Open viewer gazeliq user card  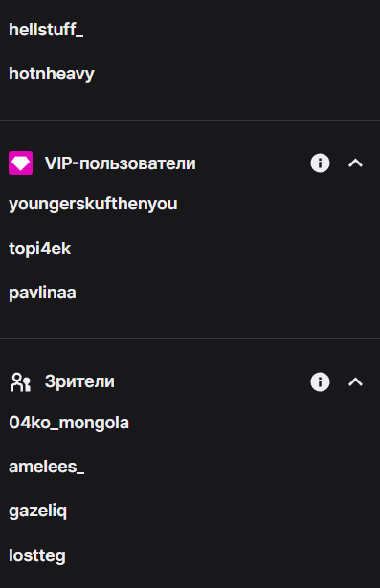[x=38, y=512]
